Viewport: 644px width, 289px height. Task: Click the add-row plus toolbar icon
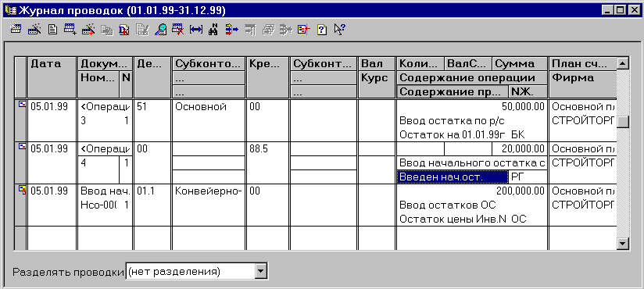click(70, 30)
